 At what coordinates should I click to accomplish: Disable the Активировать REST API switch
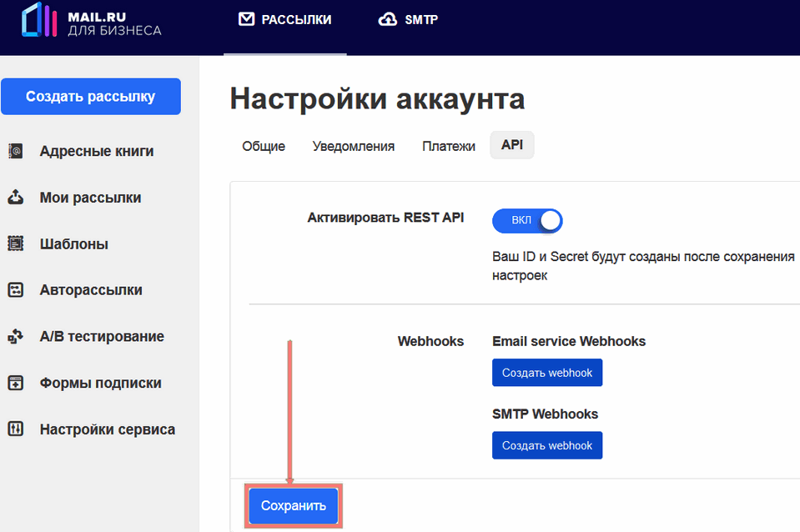[526, 220]
